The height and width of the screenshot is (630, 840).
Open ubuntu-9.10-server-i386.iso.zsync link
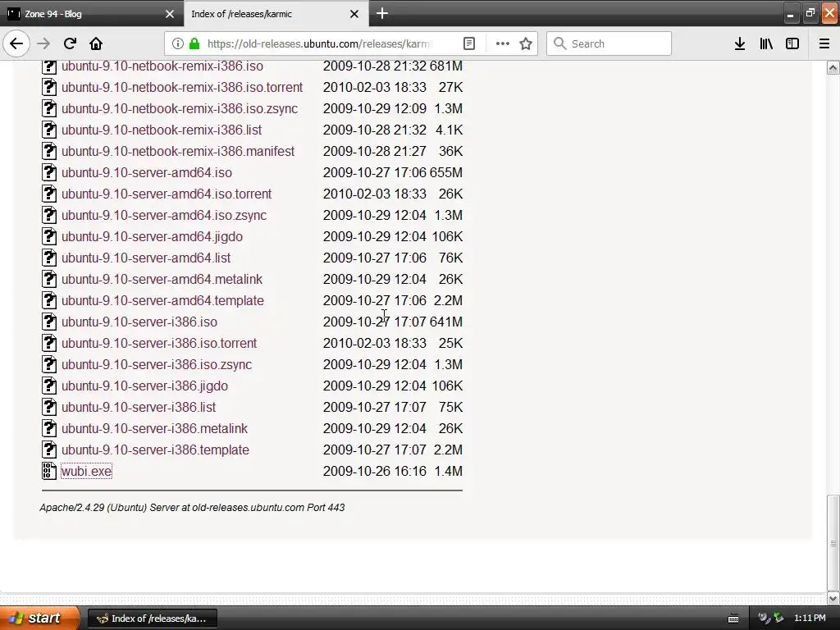[x=157, y=364]
